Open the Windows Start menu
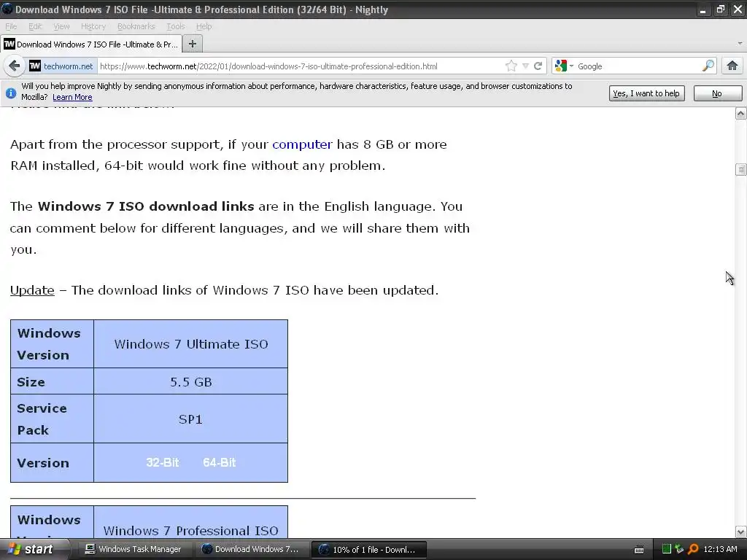Screen dimensions: 747x560 tap(34, 549)
